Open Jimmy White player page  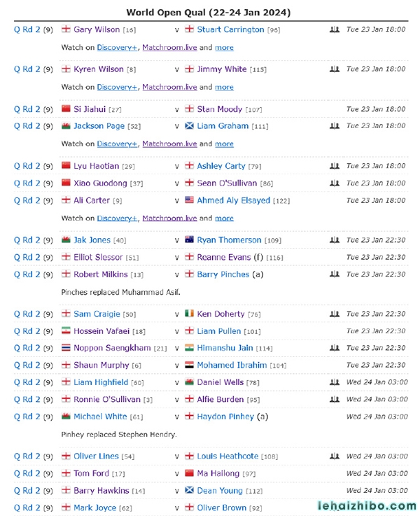(222, 69)
